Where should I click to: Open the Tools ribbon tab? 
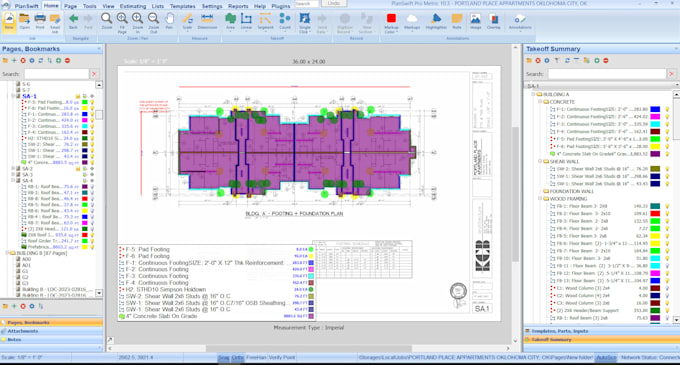pyautogui.click(x=89, y=6)
